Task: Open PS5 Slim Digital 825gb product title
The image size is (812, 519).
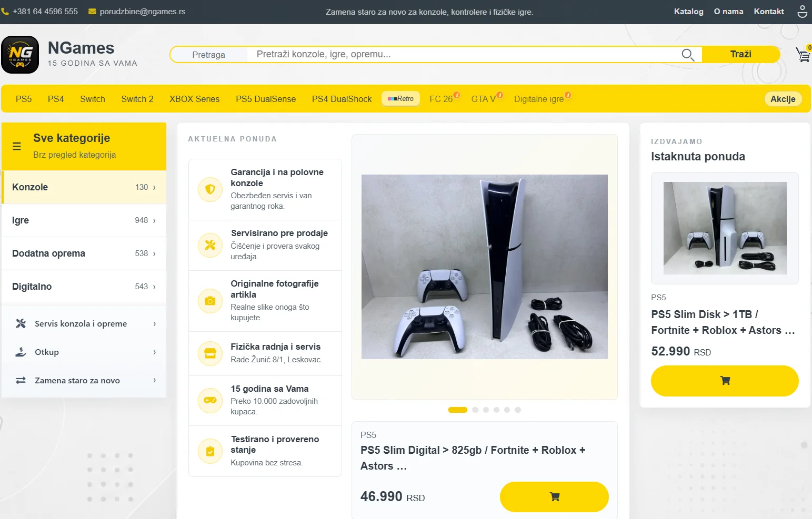Action: [x=473, y=458]
